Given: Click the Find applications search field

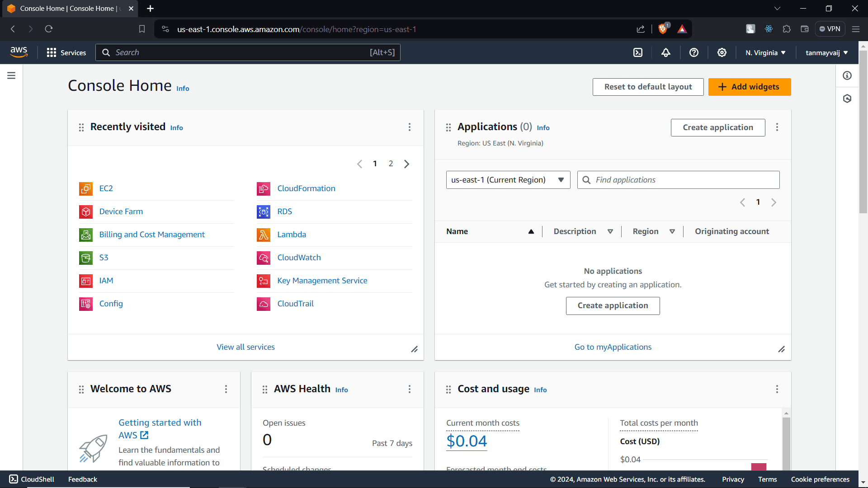Looking at the screenshot, I should point(678,179).
